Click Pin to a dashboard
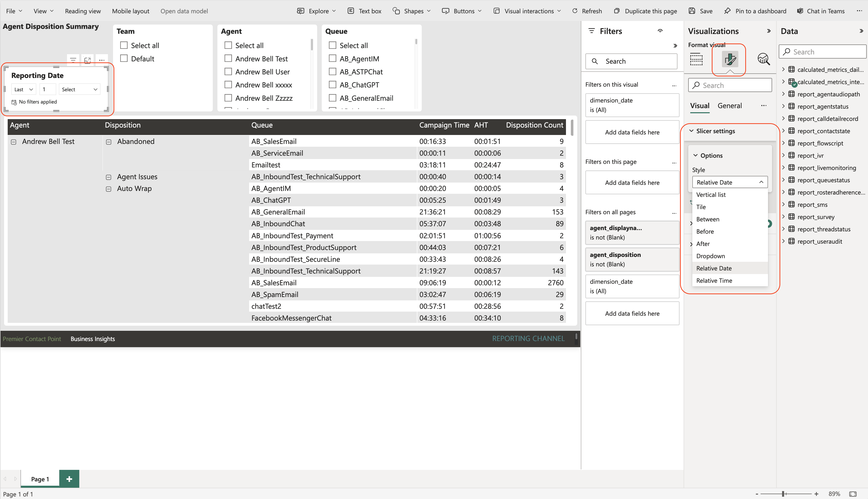The width and height of the screenshot is (868, 499). click(755, 11)
